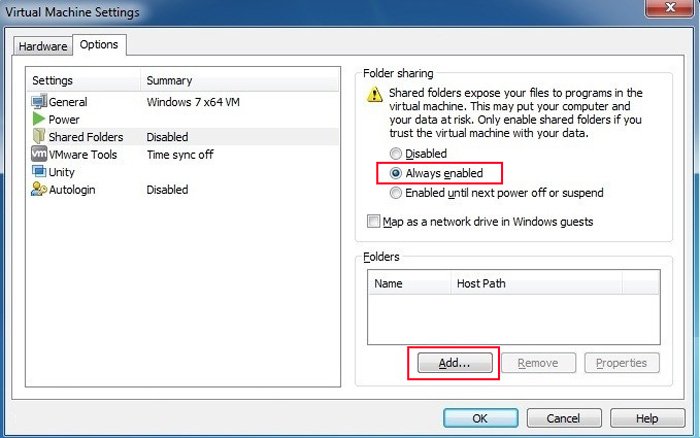This screenshot has width=700, height=438.
Task: Click the Shared Folders folder icon
Action: 39,136
